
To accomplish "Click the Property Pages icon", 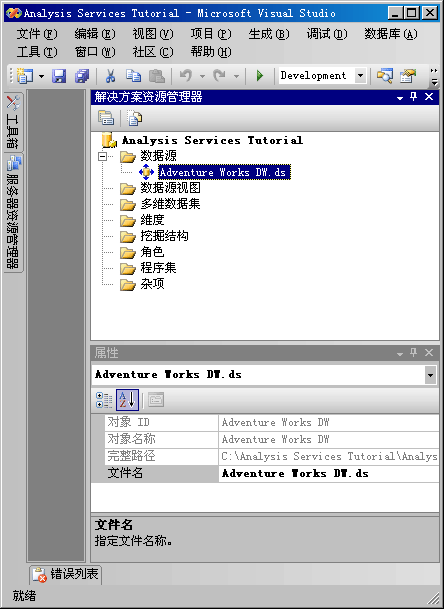I will (156, 400).
